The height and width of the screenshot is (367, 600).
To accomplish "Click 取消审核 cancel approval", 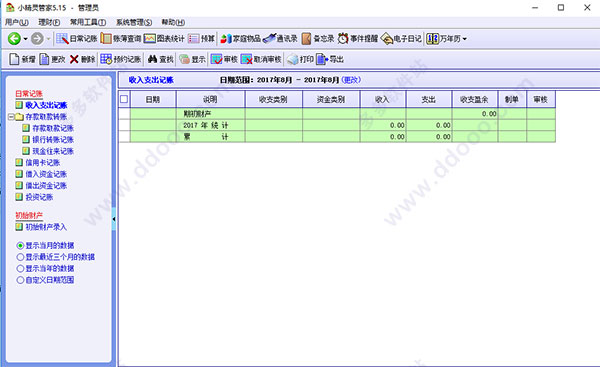I will coord(261,59).
